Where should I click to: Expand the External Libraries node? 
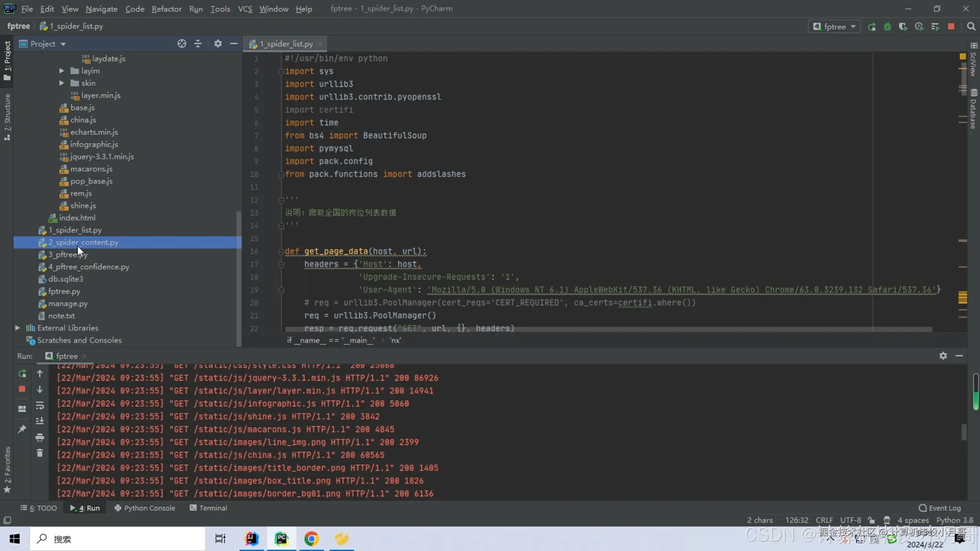17,328
